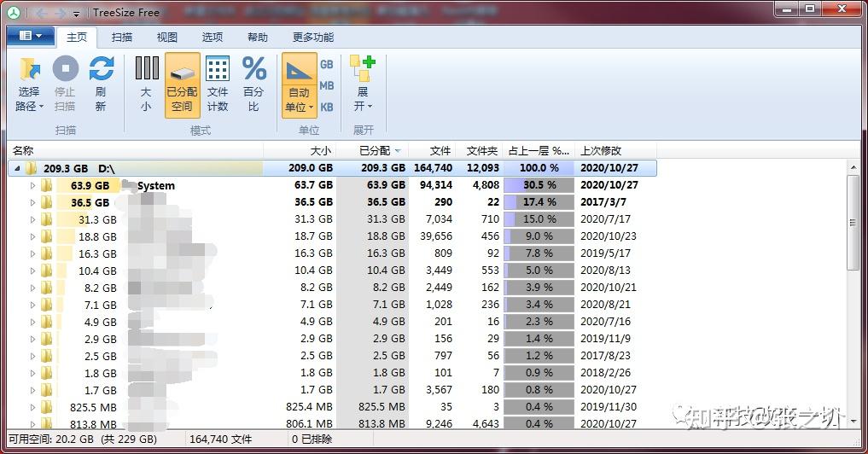Image resolution: width=868 pixels, height=454 pixels.
Task: Click the TreeSize app icon in title bar
Action: click(x=14, y=12)
